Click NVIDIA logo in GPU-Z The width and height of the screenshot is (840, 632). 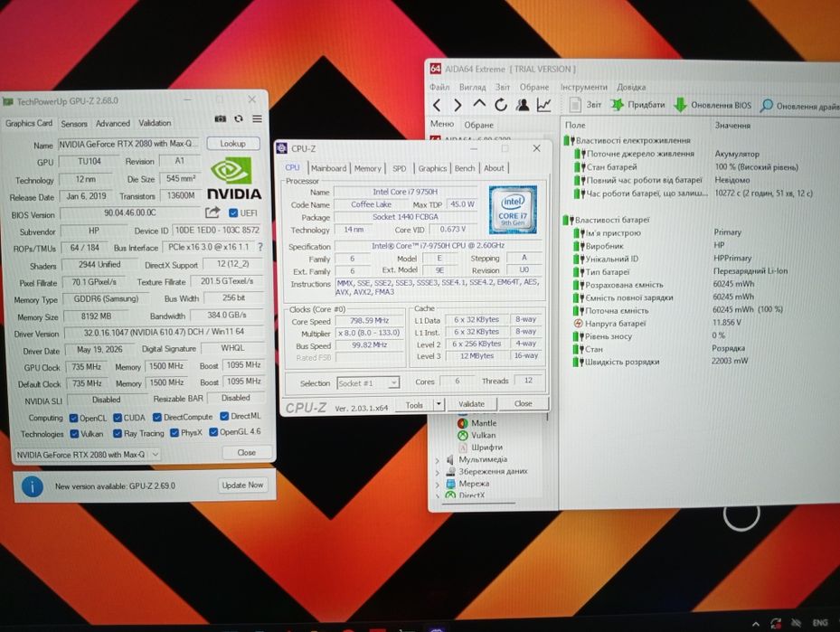click(234, 179)
